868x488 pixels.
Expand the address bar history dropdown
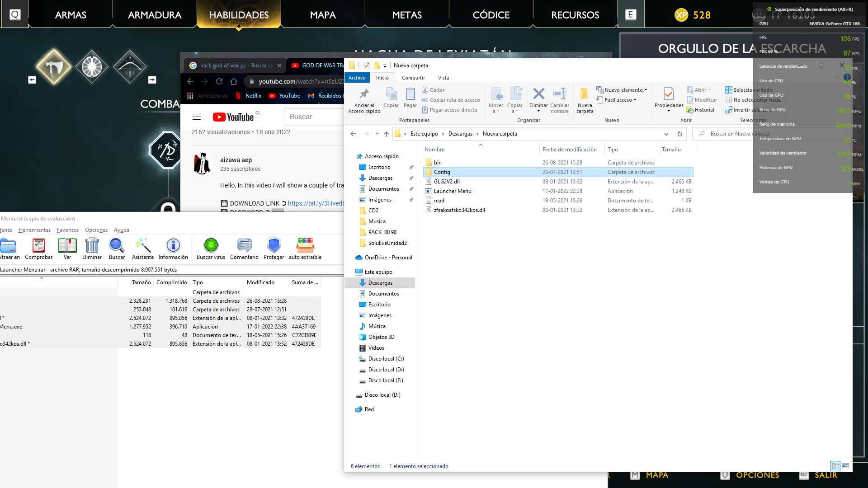tap(666, 134)
